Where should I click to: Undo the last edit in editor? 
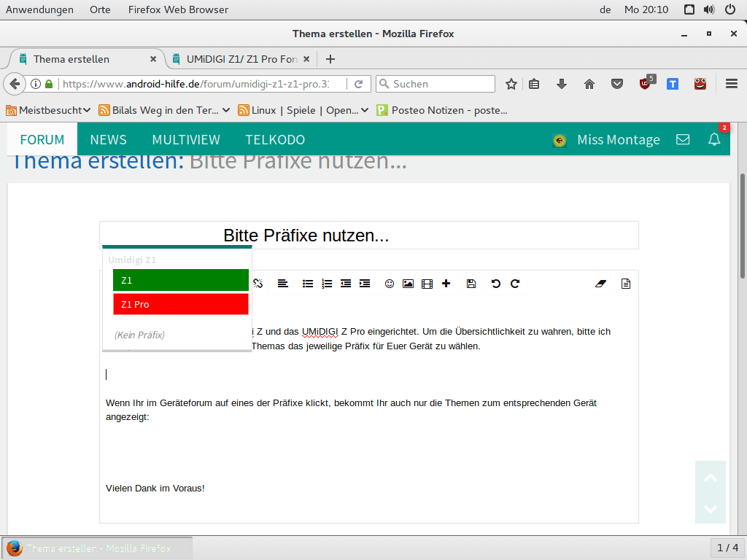coord(496,284)
